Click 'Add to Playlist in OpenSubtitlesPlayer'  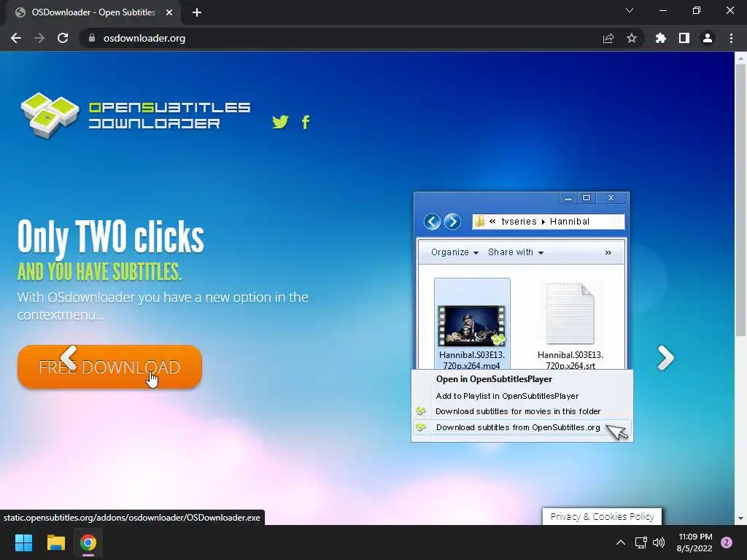507,396
